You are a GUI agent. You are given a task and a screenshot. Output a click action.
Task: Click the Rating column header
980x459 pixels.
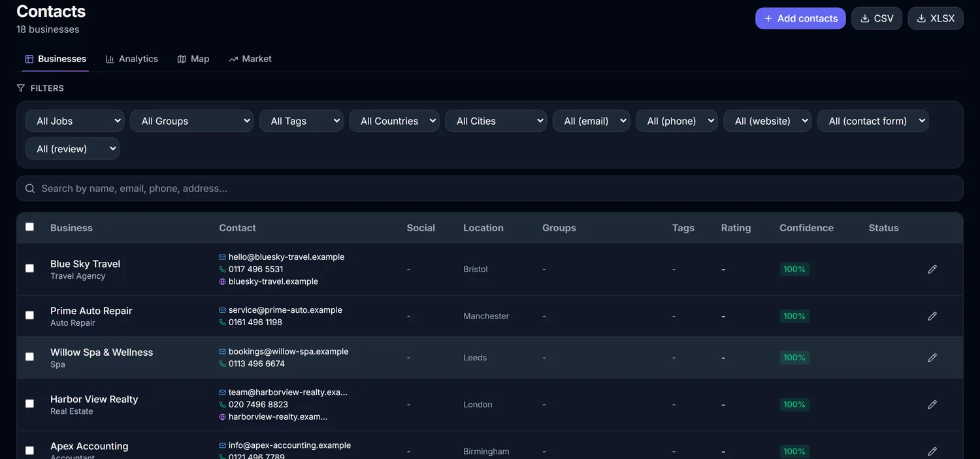736,228
